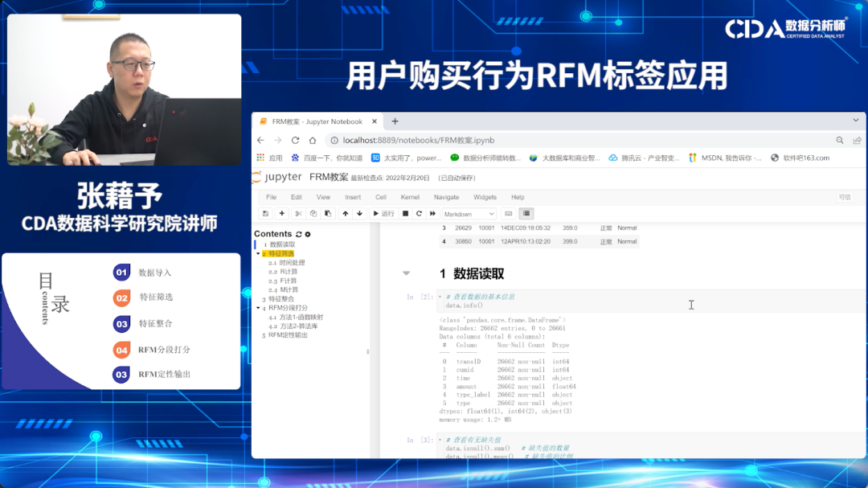The height and width of the screenshot is (488, 868).
Task: Click the Jupyter logo
Action: (277, 177)
